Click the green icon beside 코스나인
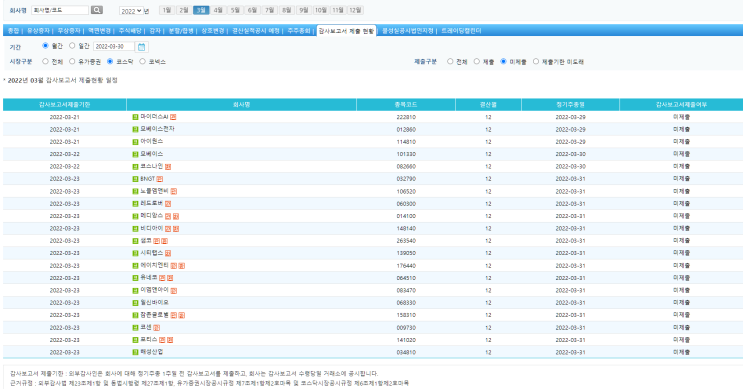Viewport: 743px width, 389px height. [135, 166]
